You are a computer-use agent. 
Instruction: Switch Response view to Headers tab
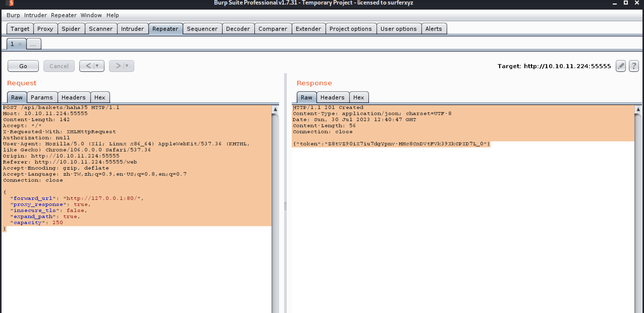click(333, 97)
